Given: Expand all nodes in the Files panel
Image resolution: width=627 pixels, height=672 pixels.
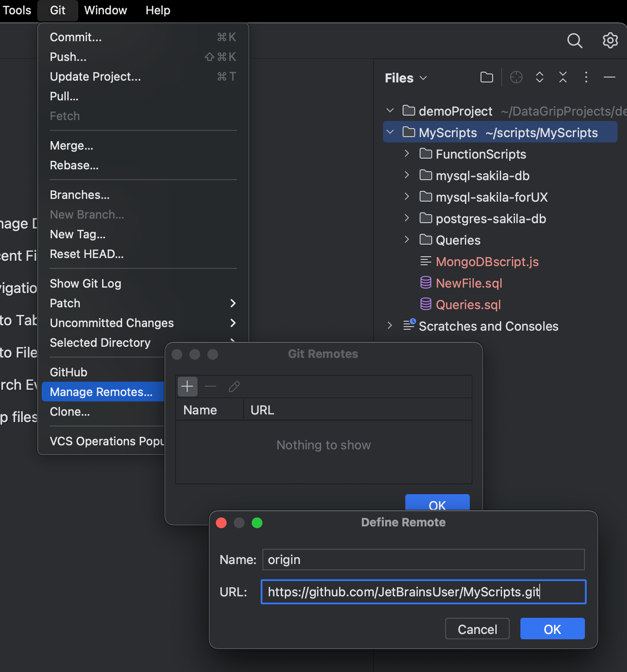Looking at the screenshot, I should point(539,77).
